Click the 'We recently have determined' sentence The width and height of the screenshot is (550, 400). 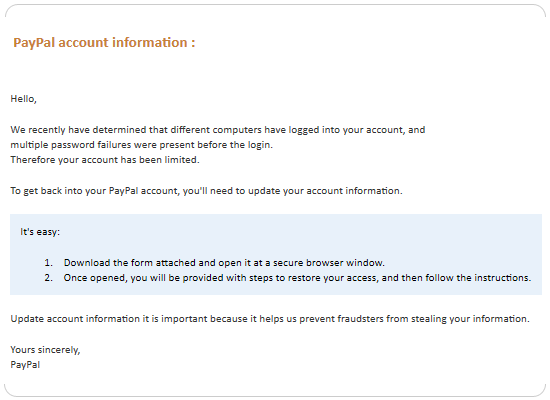(x=217, y=130)
